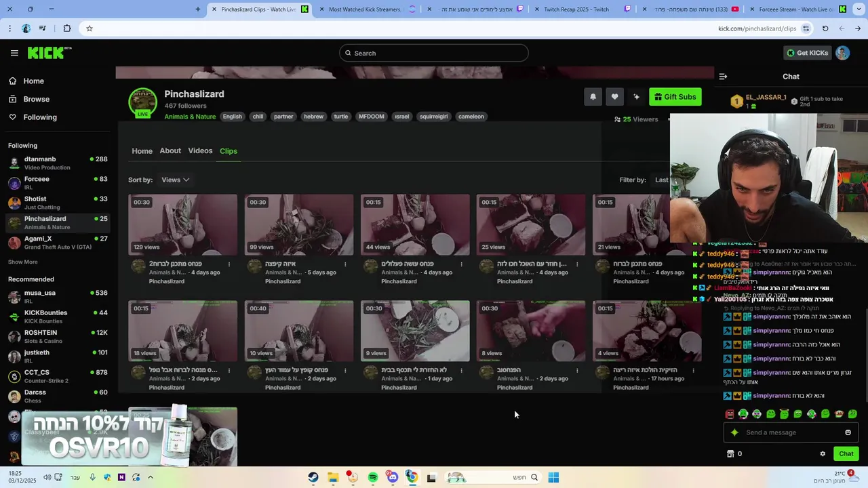Click green sparkle icon in message box
This screenshot has height=488, width=868.
click(734, 432)
